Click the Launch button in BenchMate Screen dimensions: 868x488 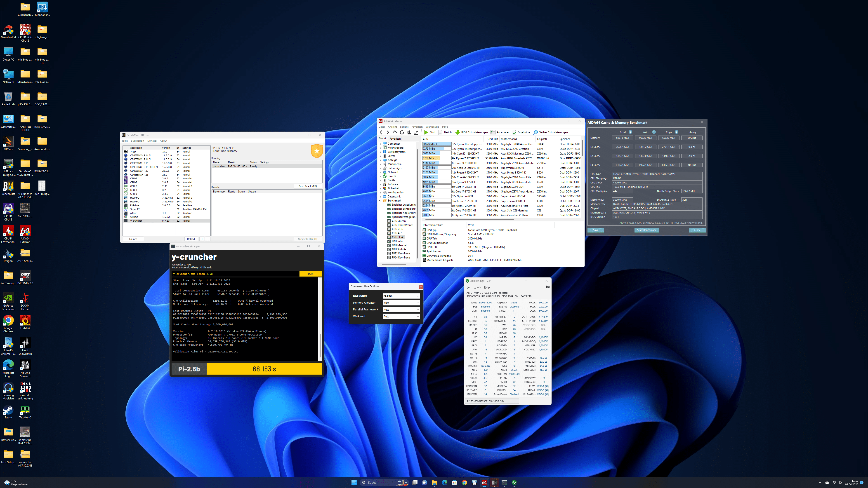[133, 239]
